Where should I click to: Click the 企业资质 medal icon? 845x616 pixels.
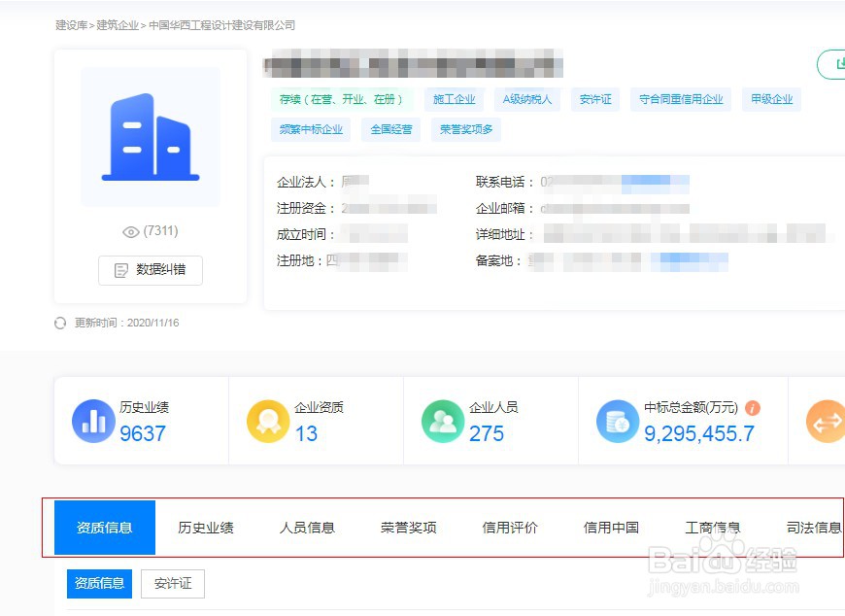[268, 420]
